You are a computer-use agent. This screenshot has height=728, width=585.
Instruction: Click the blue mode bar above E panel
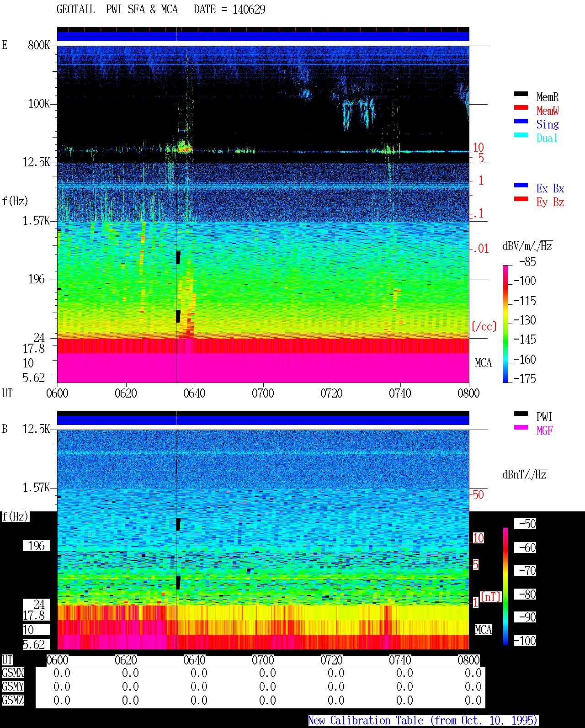tap(263, 36)
